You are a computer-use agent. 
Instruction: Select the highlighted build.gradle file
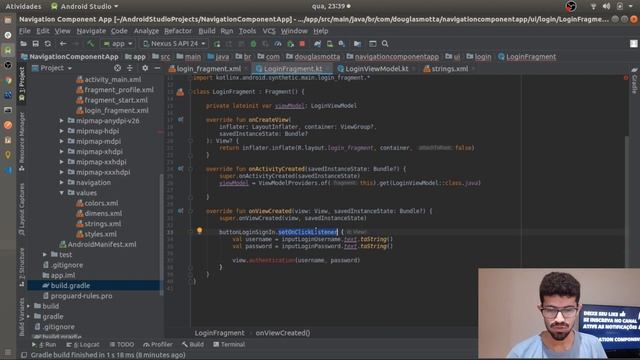click(x=70, y=286)
